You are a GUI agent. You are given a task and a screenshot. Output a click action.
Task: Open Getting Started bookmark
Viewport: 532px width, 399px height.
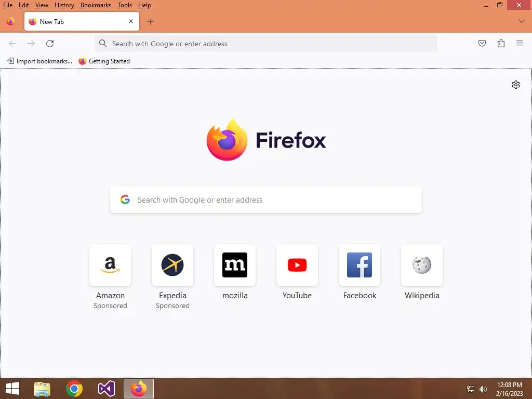click(x=104, y=61)
